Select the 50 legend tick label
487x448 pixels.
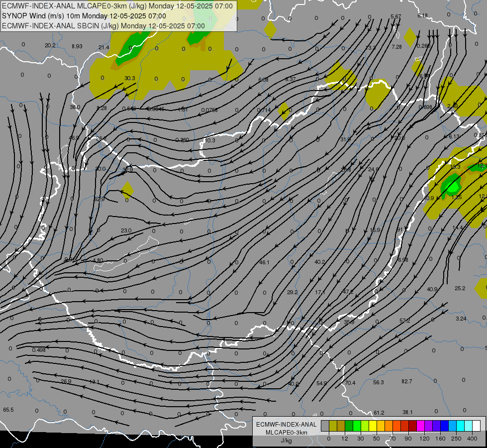[x=377, y=439]
